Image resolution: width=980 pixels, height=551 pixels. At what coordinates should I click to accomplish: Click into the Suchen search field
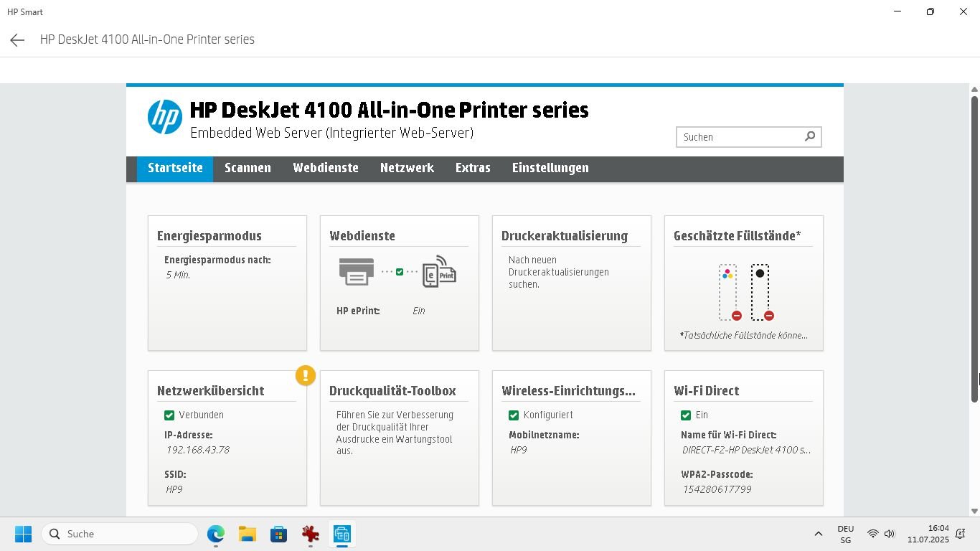pos(739,137)
